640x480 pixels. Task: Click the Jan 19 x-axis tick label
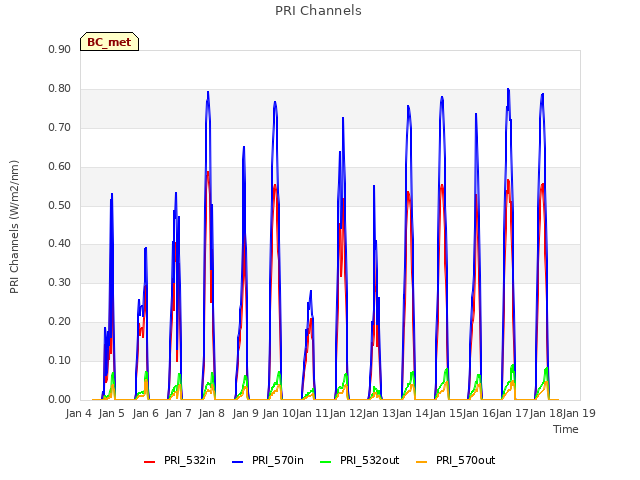tap(579, 413)
